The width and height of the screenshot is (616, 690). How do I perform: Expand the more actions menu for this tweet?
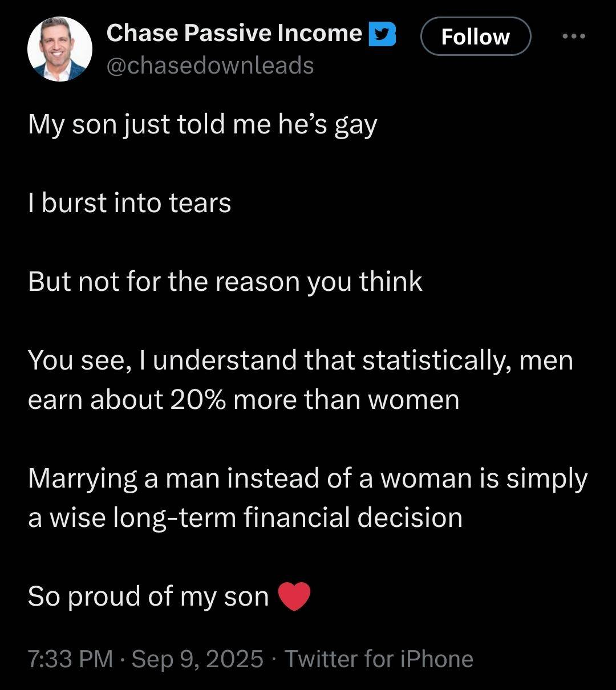572,36
